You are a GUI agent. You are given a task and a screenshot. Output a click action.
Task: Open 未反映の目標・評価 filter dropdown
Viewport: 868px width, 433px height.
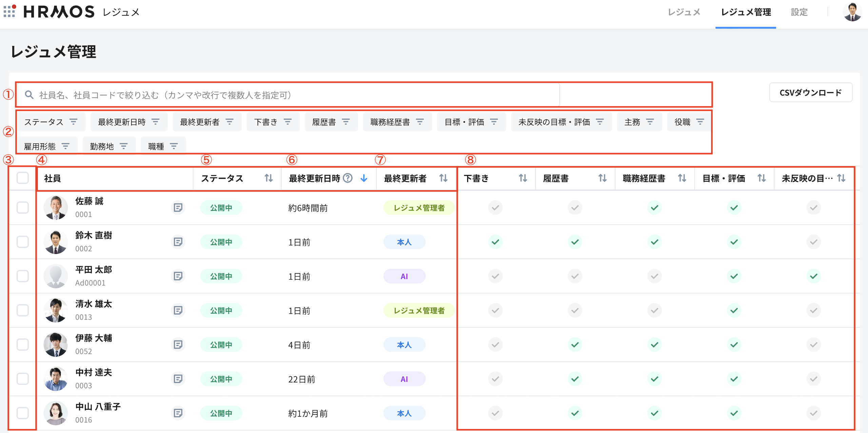click(x=561, y=122)
